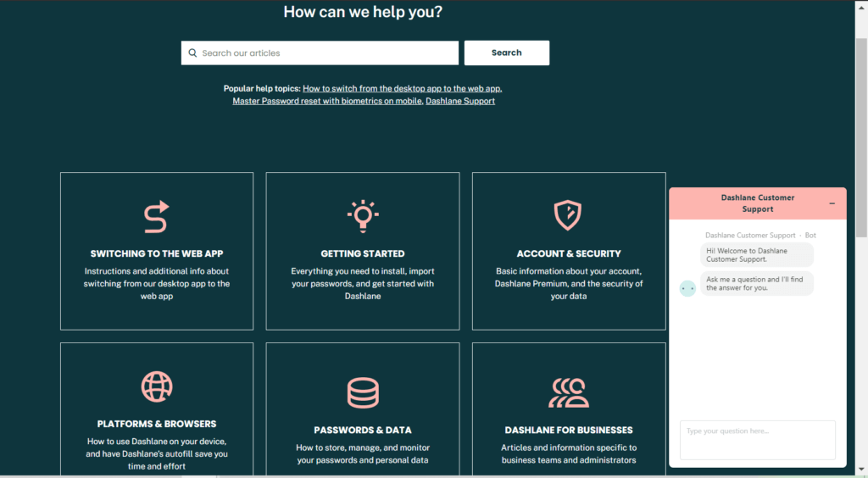This screenshot has width=868, height=478.
Task: Click the Passwords & Data database icon
Action: click(x=363, y=392)
